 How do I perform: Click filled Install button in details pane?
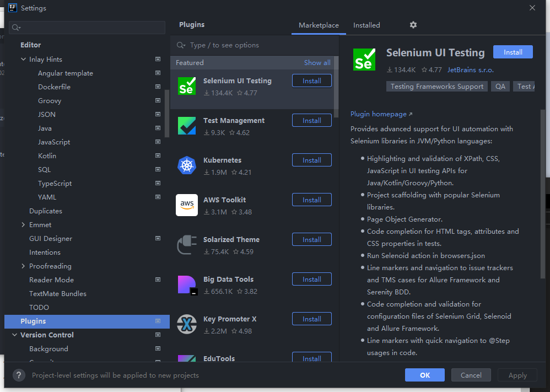[x=513, y=52]
